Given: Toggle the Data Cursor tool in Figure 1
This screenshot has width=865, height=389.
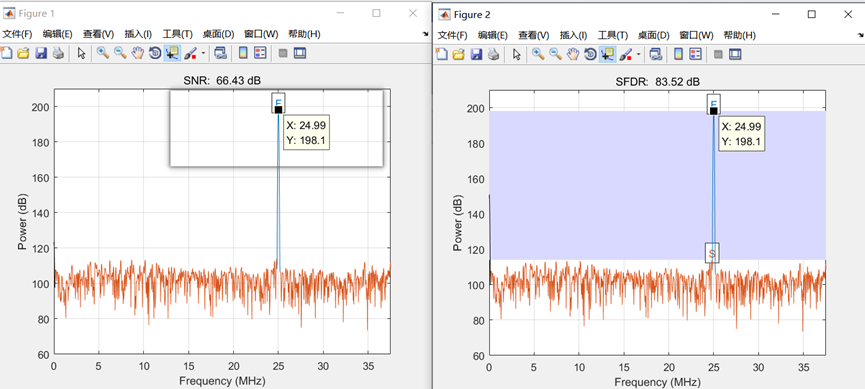Looking at the screenshot, I should click(x=172, y=54).
